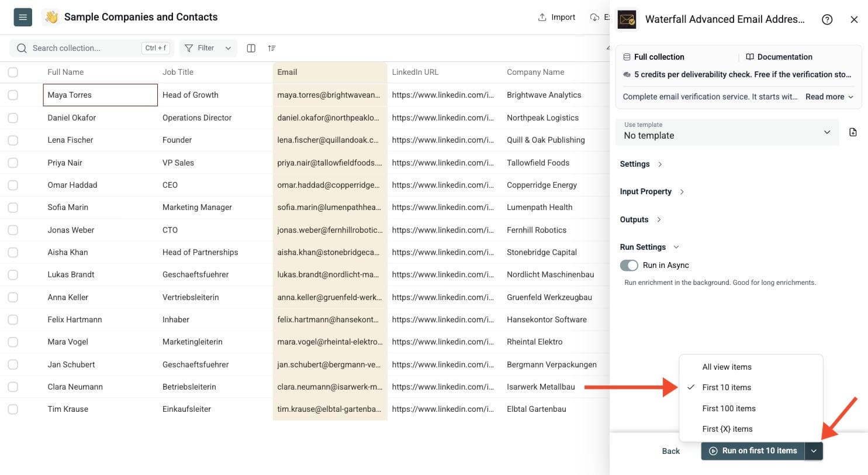The height and width of the screenshot is (475, 868).
Task: Click Run on first 10 items button
Action: point(753,451)
